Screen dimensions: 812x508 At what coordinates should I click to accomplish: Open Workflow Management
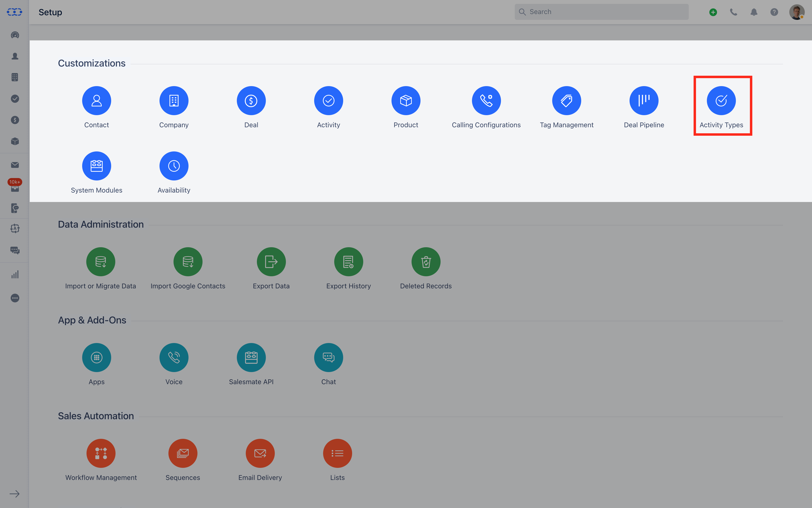click(101, 453)
